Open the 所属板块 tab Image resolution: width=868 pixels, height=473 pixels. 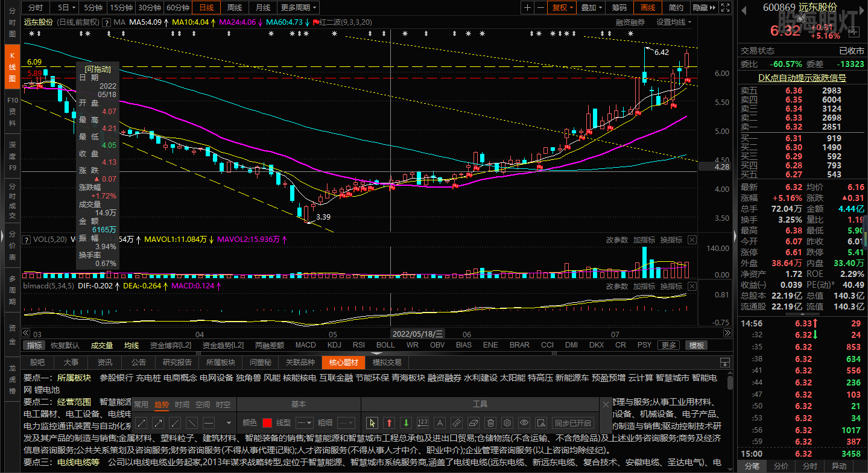click(220, 363)
